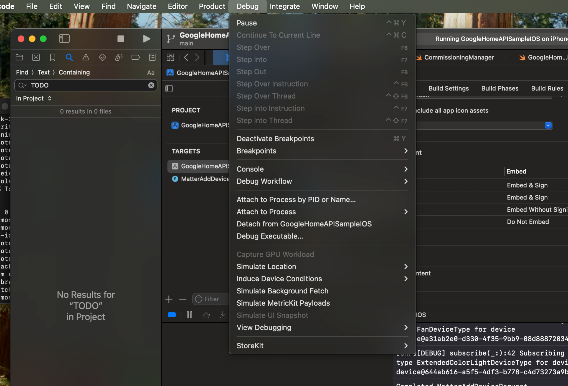Open the Issue navigator warning icon
The width and height of the screenshot is (568, 386).
(x=86, y=57)
